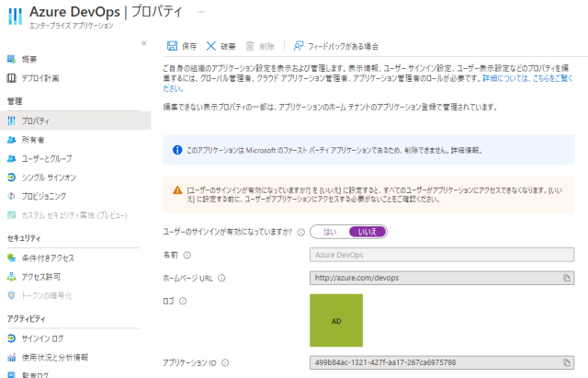This screenshot has height=378, width=588.
Task: Open デプロイ計画 in the sidebar
Action: pos(40,78)
